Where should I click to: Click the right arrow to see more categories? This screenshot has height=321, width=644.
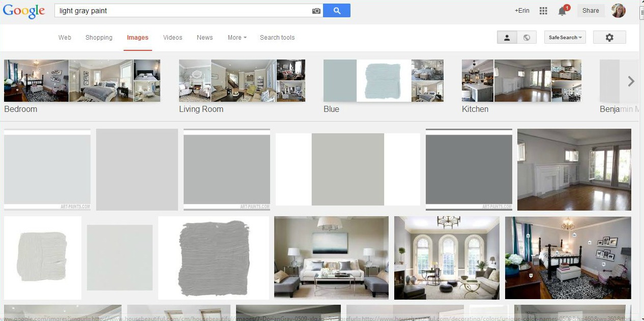631,81
